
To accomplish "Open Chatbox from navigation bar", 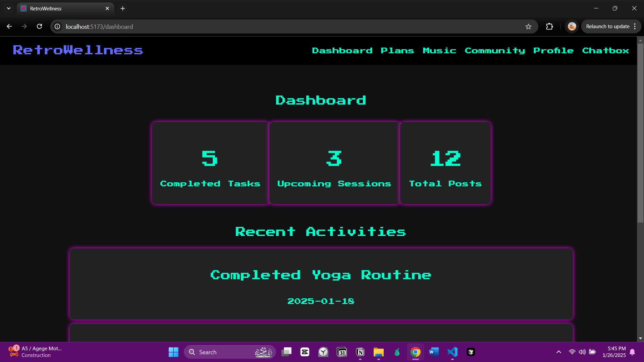I will tap(605, 51).
